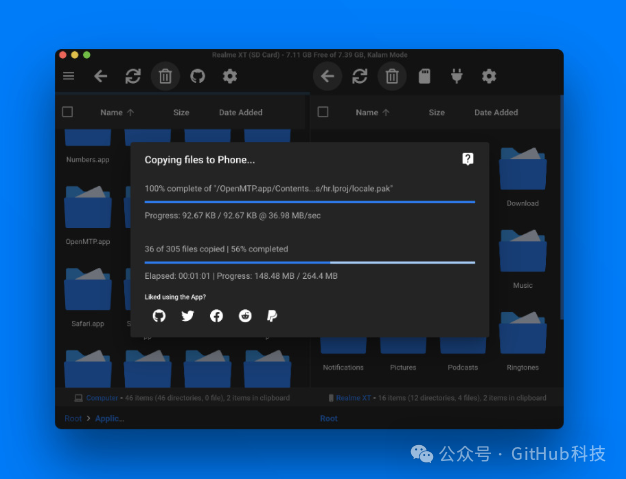Click the trash delete icon in Computer pane
The width and height of the screenshot is (626, 479).
click(165, 76)
